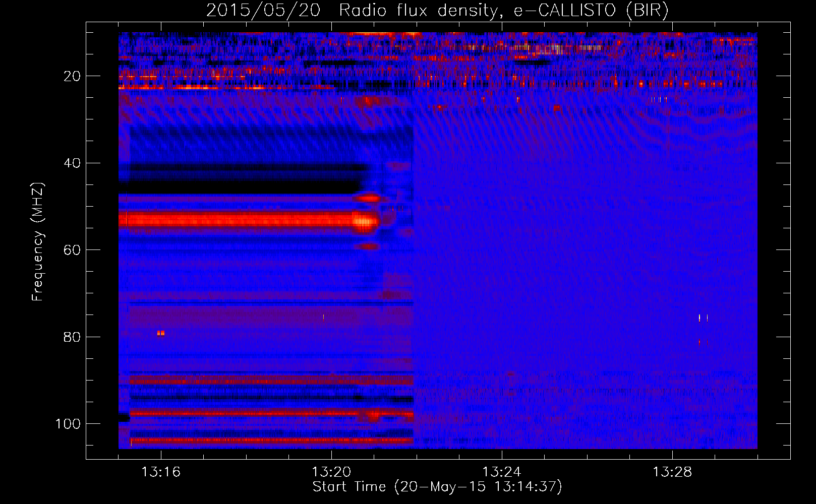
Task: Click the '13:16' time tick label
Action: pos(161,472)
